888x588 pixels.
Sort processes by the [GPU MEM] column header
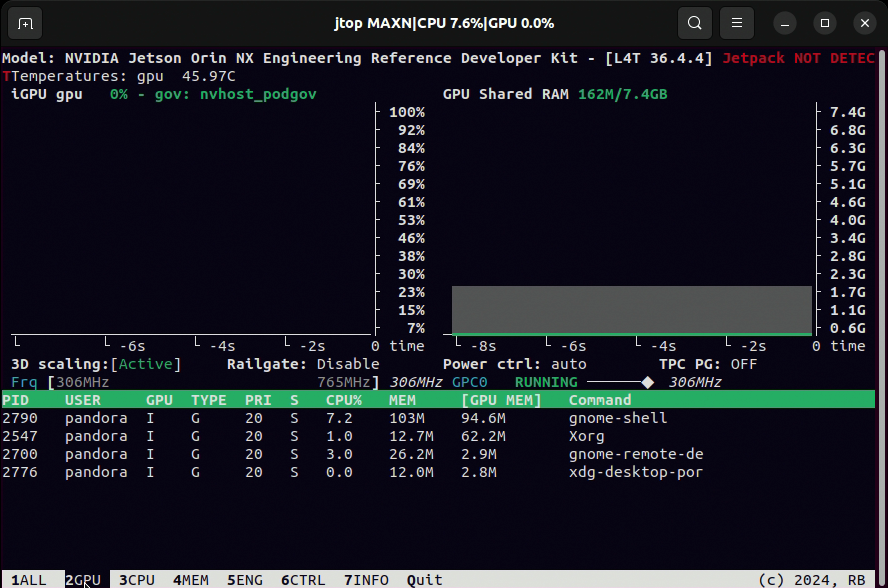(501, 400)
